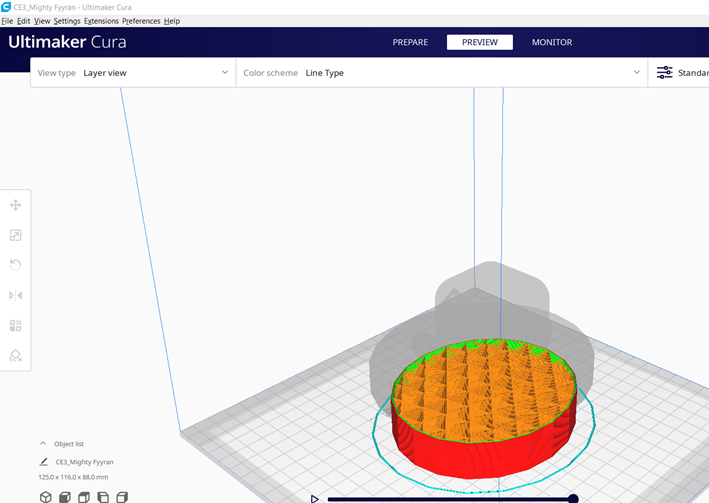
Task: Click the Cura logo in the title bar
Action: coord(6,7)
